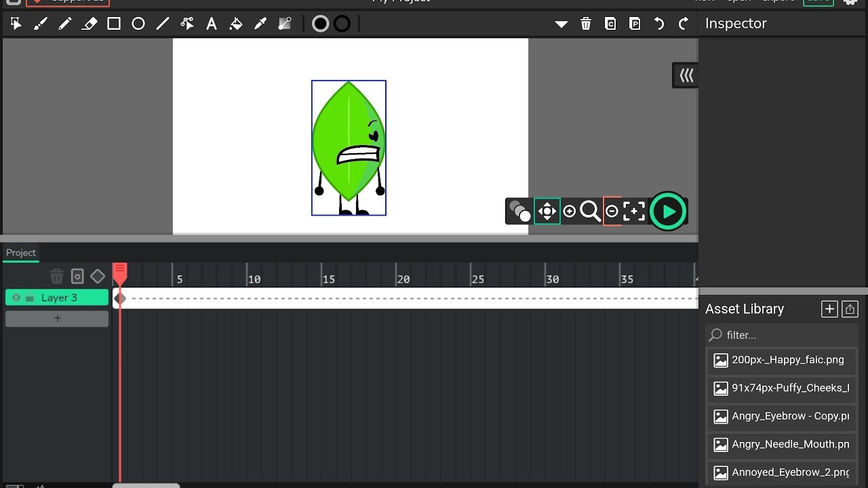Jump to frame 30 on the timeline ruler

[x=552, y=279]
